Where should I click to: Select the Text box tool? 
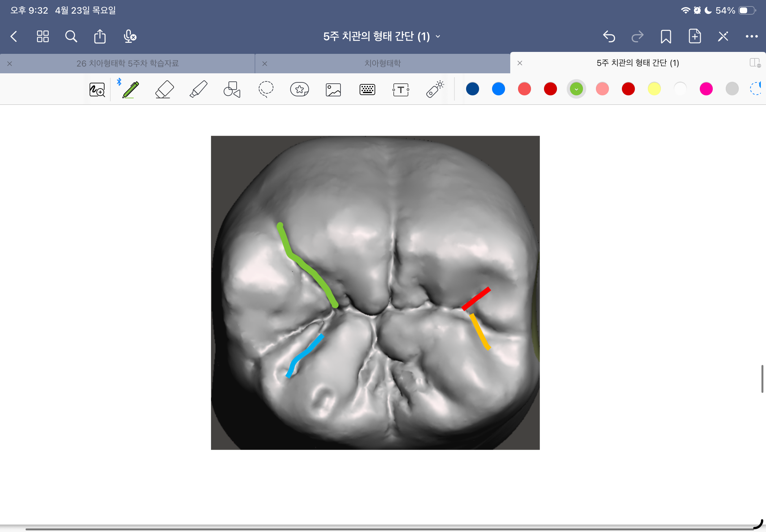401,90
